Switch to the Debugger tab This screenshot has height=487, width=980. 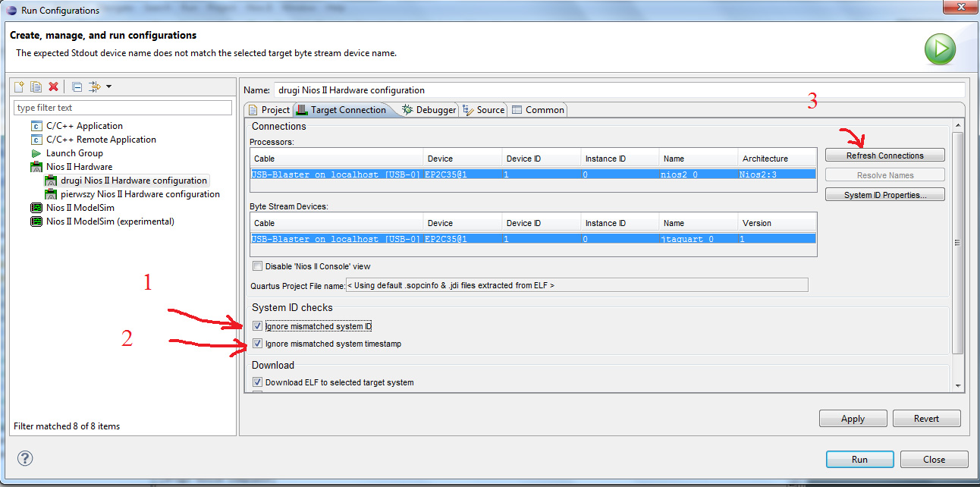[x=429, y=110]
